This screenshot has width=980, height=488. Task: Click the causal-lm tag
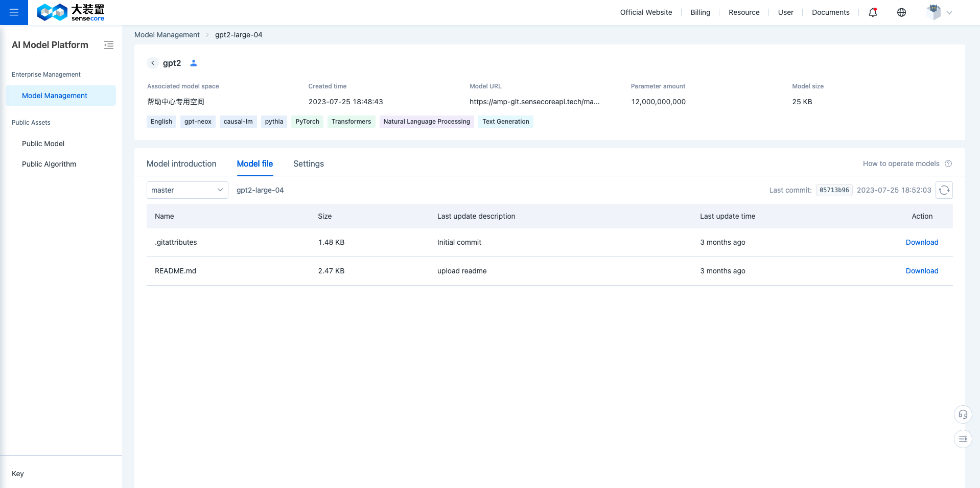[x=238, y=122]
